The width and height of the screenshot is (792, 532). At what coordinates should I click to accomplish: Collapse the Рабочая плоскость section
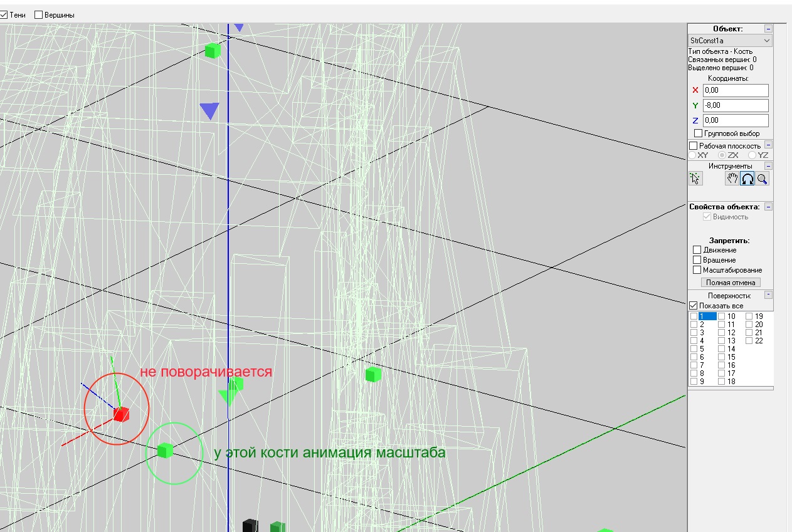(x=768, y=145)
